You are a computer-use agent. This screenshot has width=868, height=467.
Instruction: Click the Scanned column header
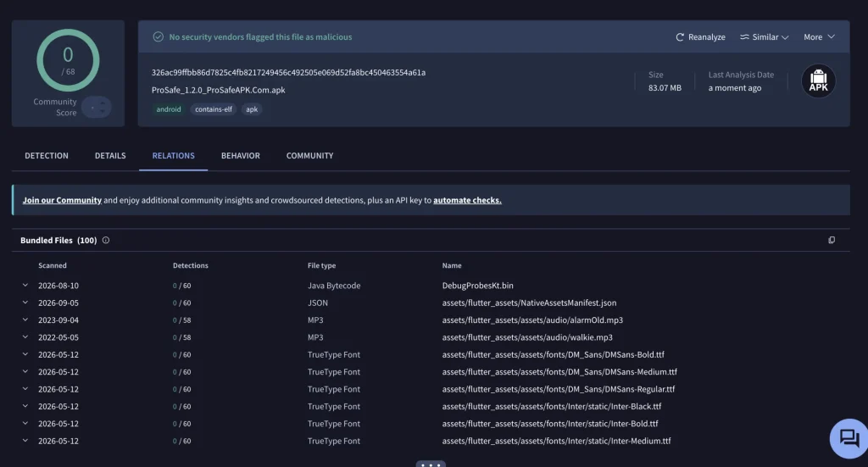click(x=52, y=265)
